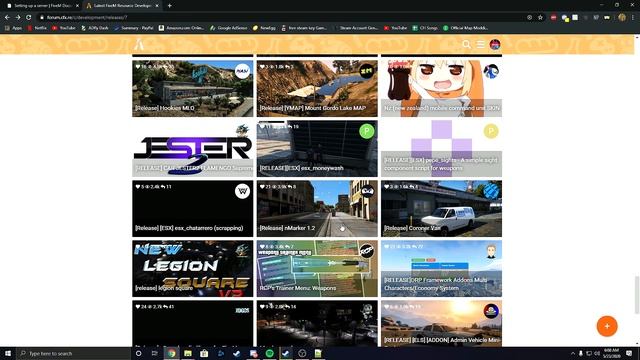
Task: Close the Setting up a server tab
Action: coord(77,6)
